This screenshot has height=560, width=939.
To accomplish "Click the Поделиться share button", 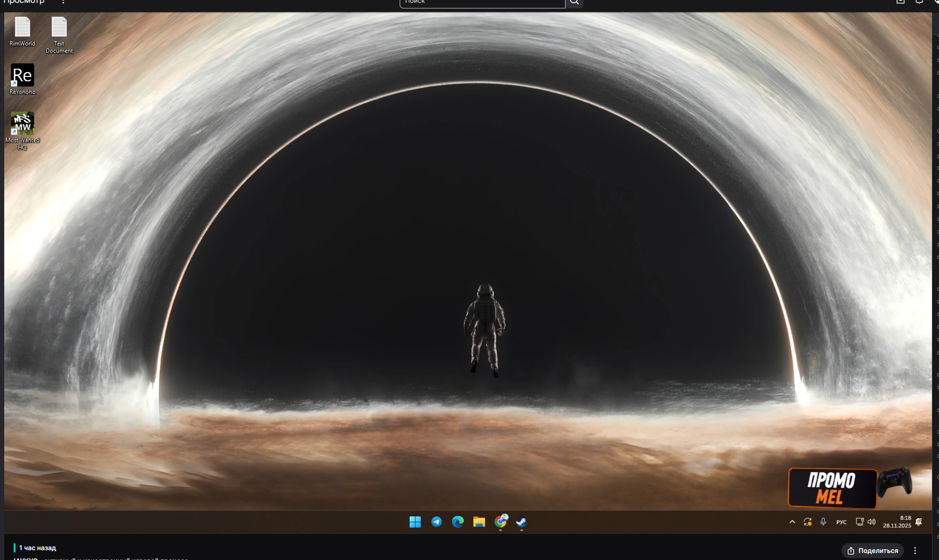I will coord(872,551).
